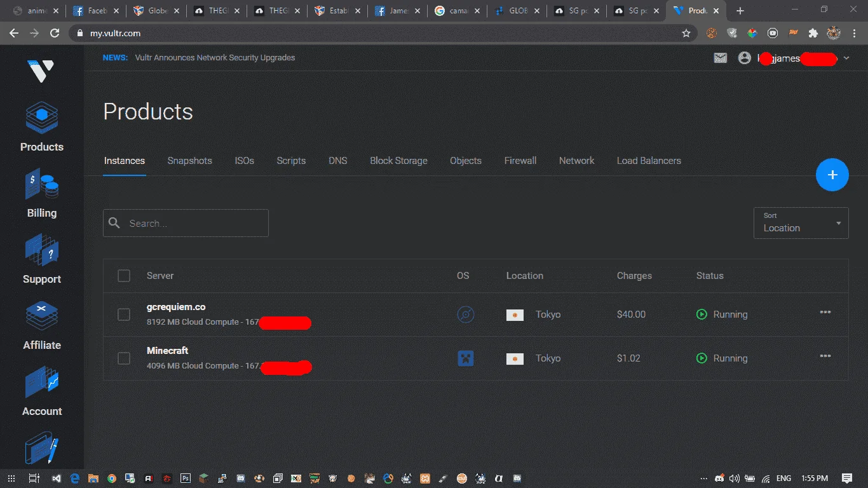The width and height of the screenshot is (868, 488).
Task: Expand the account menu chevron
Action: (846, 58)
